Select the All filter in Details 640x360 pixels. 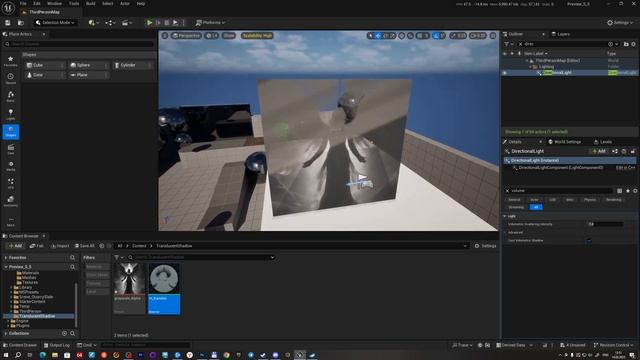click(536, 207)
